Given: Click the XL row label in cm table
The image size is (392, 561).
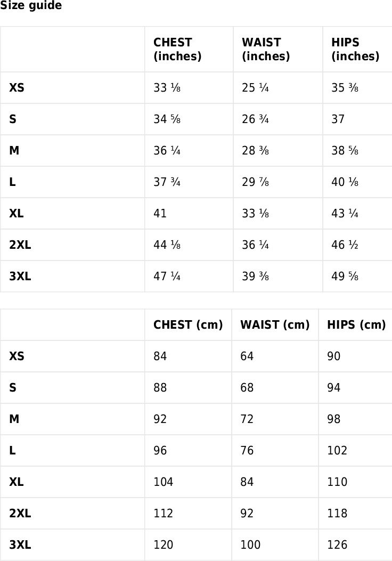Looking at the screenshot, I should 17,482.
